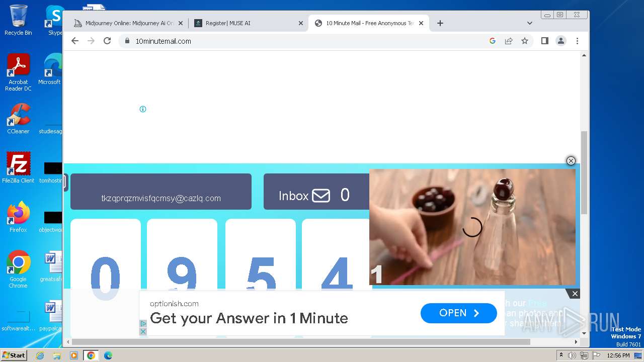Screen dimensions: 644x362
Task: Open the Chrome side panel icon
Action: pyautogui.click(x=545, y=41)
